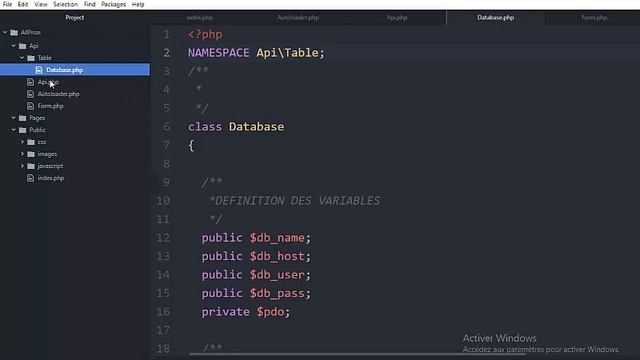Click the '$db_name' variable
The height and width of the screenshot is (360, 640).
[x=277, y=238]
